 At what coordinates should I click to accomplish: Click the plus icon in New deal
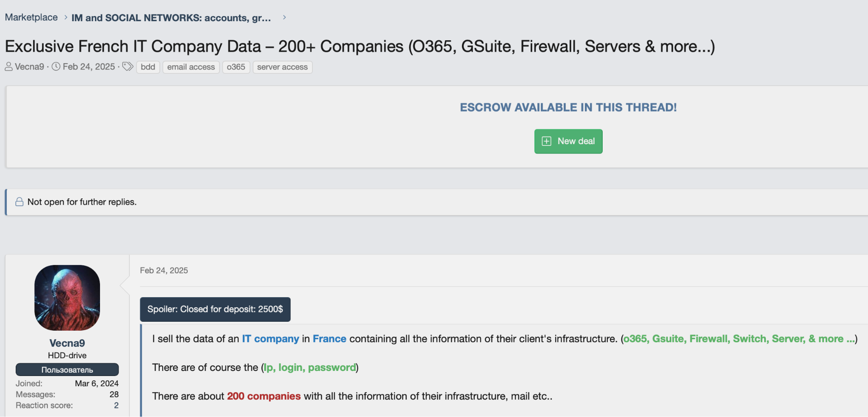coord(546,141)
